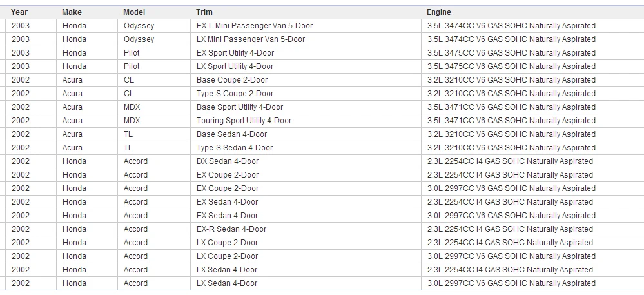
Task: Select the TL Base Sedan 4-Door row
Action: pyautogui.click(x=322, y=134)
